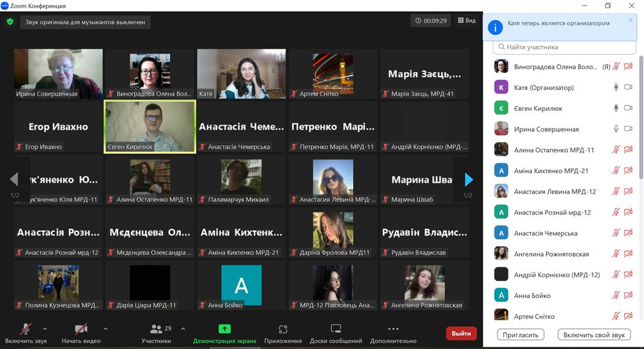Click muted mic icon for Анастасия Левина МРД-12
This screenshot has width=644, height=349.
[615, 191]
